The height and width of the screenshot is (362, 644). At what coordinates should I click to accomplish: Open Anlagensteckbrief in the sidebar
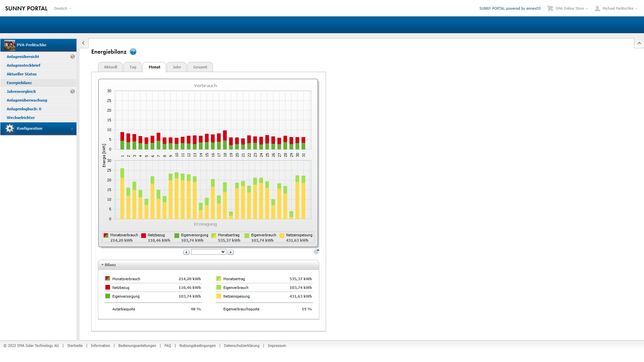click(x=23, y=65)
